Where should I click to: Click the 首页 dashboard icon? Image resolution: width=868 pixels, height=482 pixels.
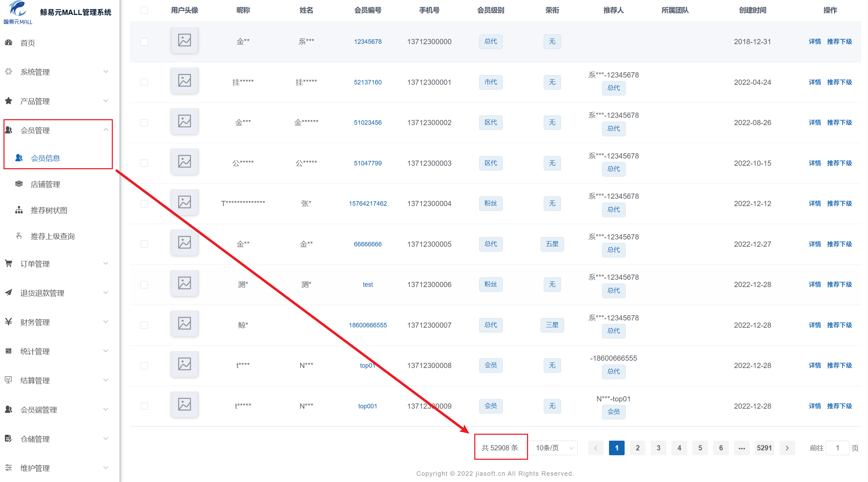9,43
